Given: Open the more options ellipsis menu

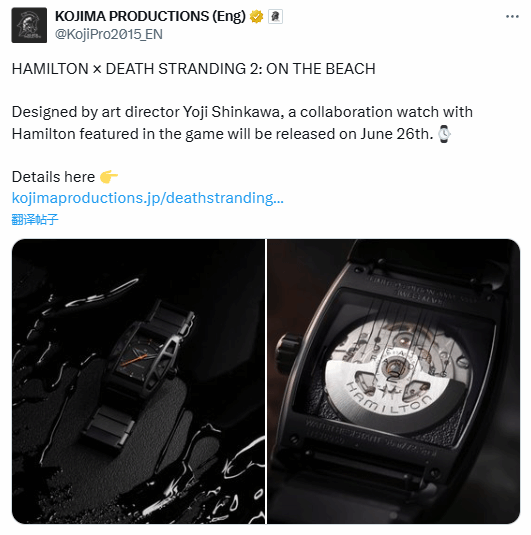Looking at the screenshot, I should (x=512, y=16).
